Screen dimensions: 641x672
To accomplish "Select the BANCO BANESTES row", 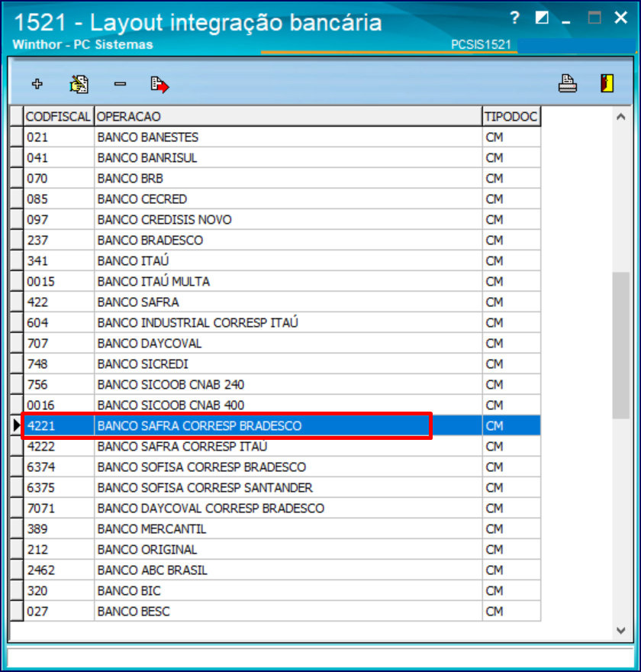I will pyautogui.click(x=275, y=137).
